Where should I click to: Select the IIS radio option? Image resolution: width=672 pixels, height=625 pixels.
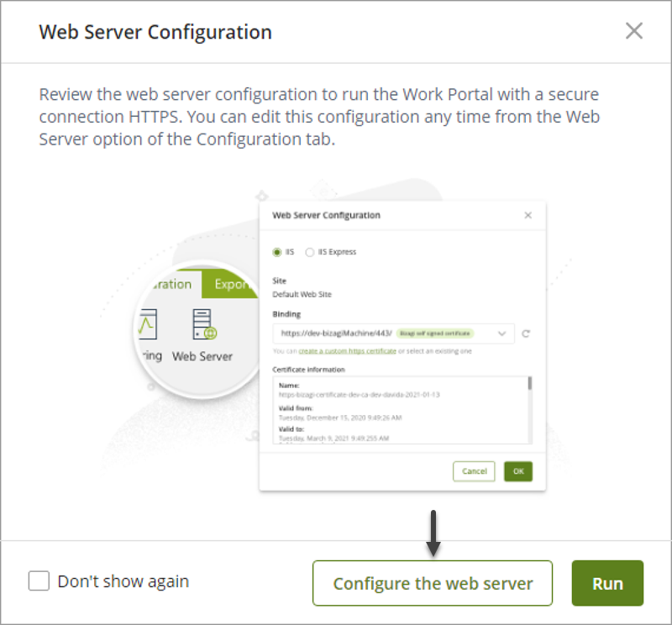pos(277,252)
